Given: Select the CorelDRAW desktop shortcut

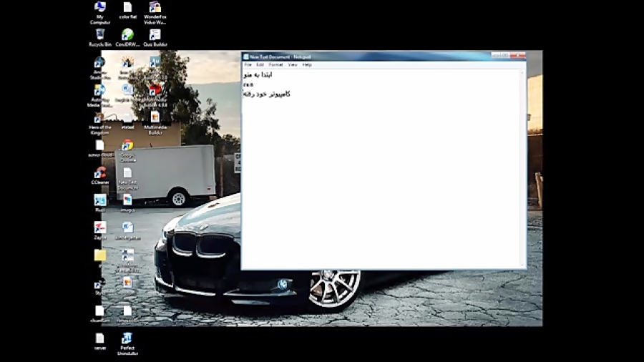Looking at the screenshot, I should click(x=127, y=37).
